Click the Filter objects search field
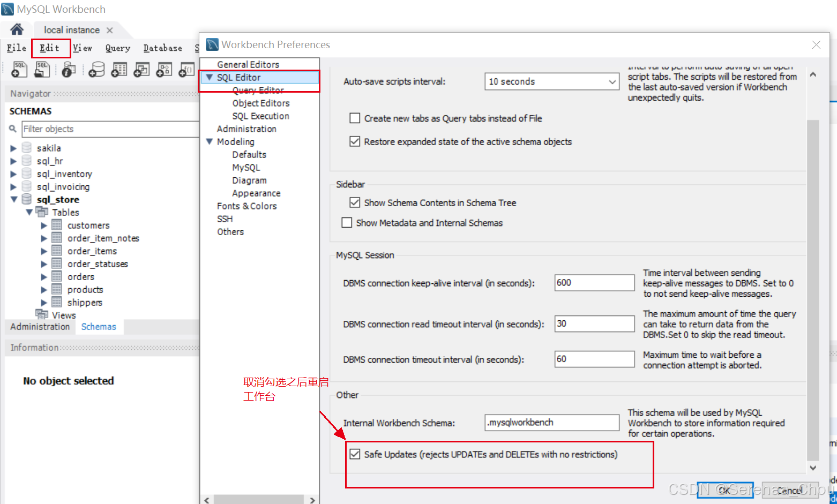The height and width of the screenshot is (504, 837). tap(110, 129)
